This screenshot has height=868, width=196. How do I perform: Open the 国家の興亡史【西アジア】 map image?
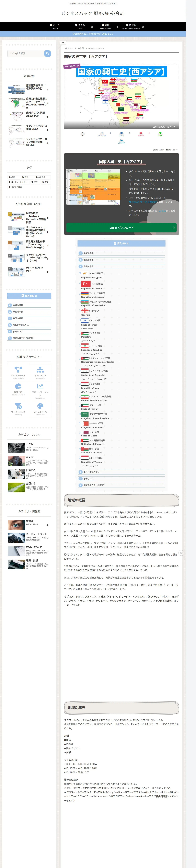122,97
